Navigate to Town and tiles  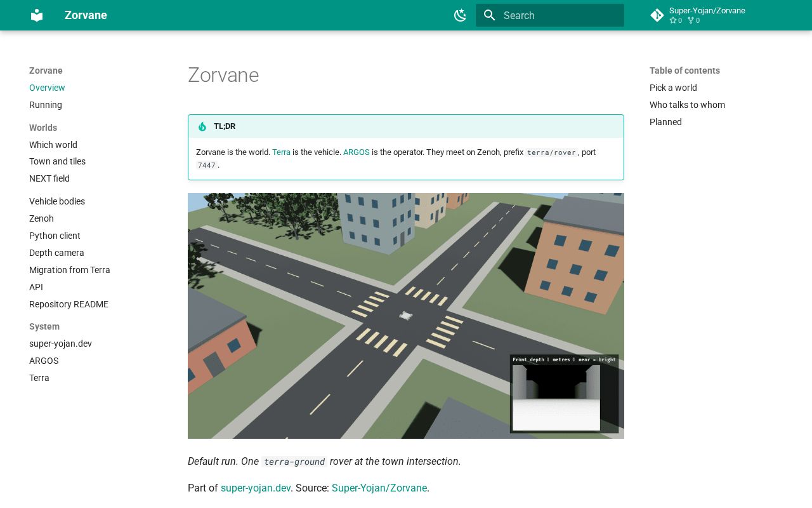(x=57, y=161)
